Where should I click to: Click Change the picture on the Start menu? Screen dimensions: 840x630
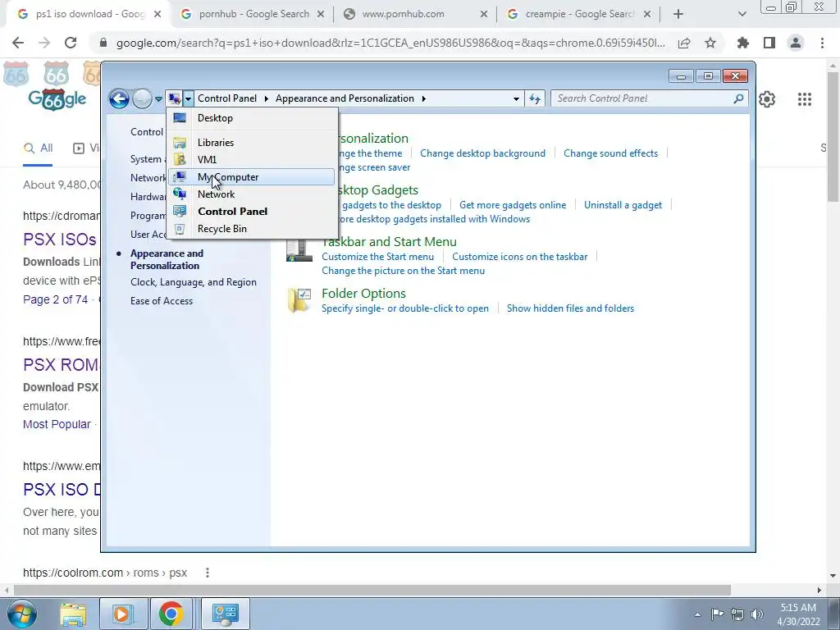pos(404,271)
